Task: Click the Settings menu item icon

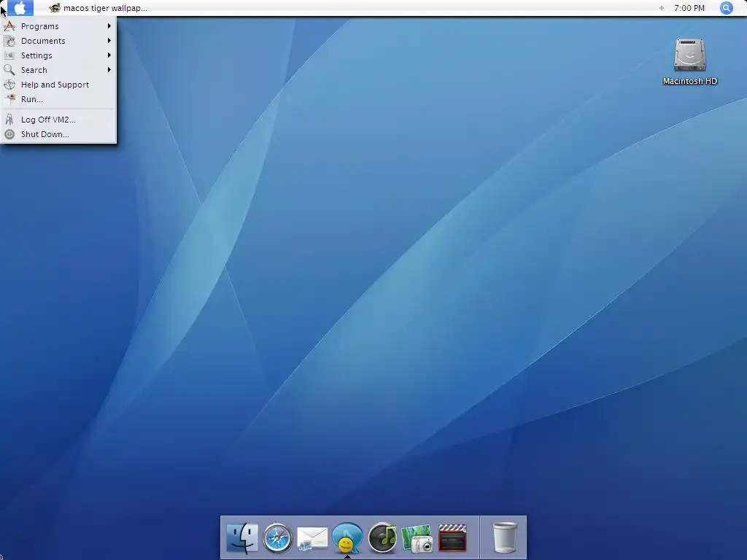Action: tap(9, 55)
